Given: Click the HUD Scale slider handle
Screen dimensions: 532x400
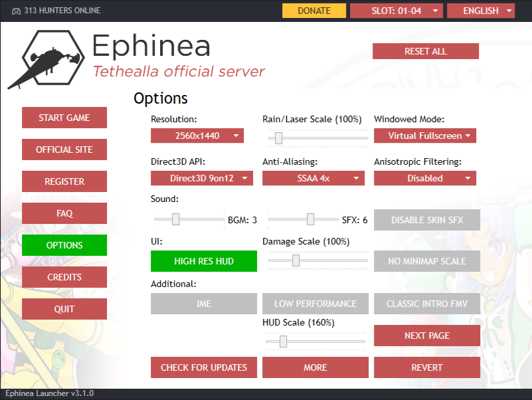Looking at the screenshot, I should 284,342.
